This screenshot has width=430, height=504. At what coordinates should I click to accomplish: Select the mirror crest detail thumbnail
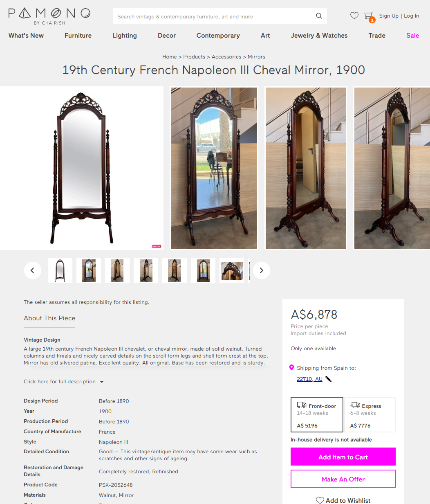click(x=232, y=270)
